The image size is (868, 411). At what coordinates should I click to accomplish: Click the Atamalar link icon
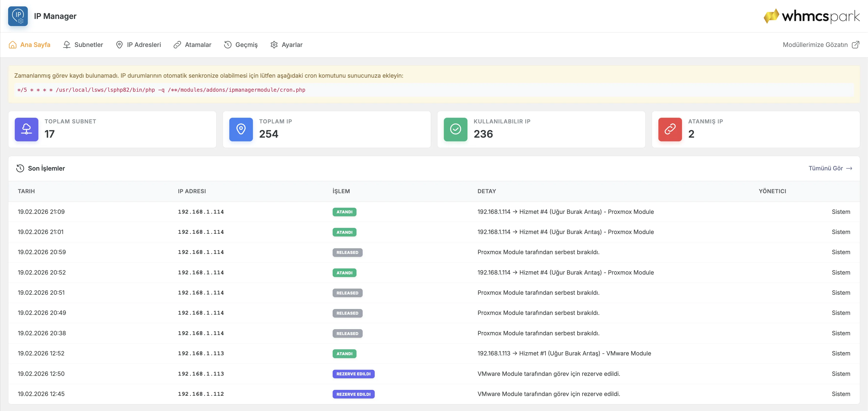pos(177,45)
